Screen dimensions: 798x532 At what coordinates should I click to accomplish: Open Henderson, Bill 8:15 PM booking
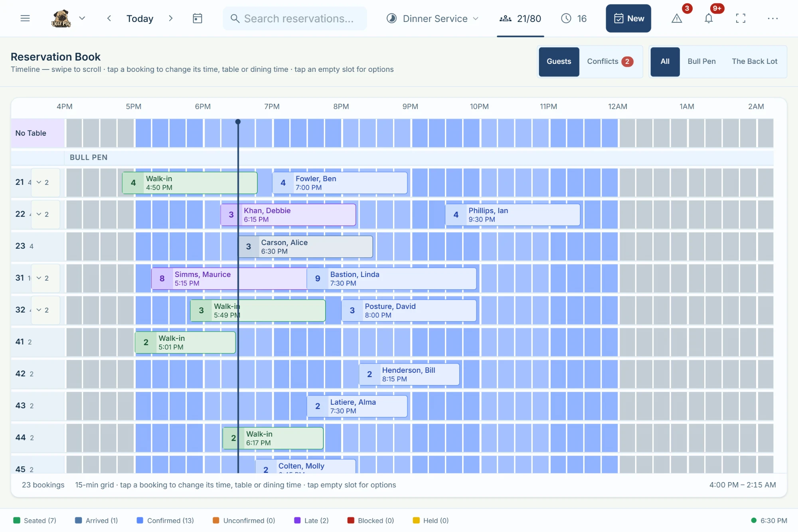tap(409, 374)
